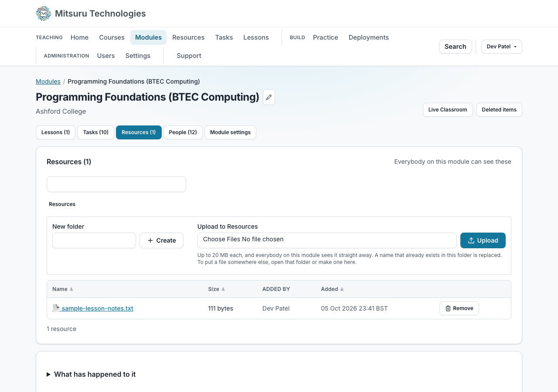
Task: Open Users under Administration
Action: (106, 56)
